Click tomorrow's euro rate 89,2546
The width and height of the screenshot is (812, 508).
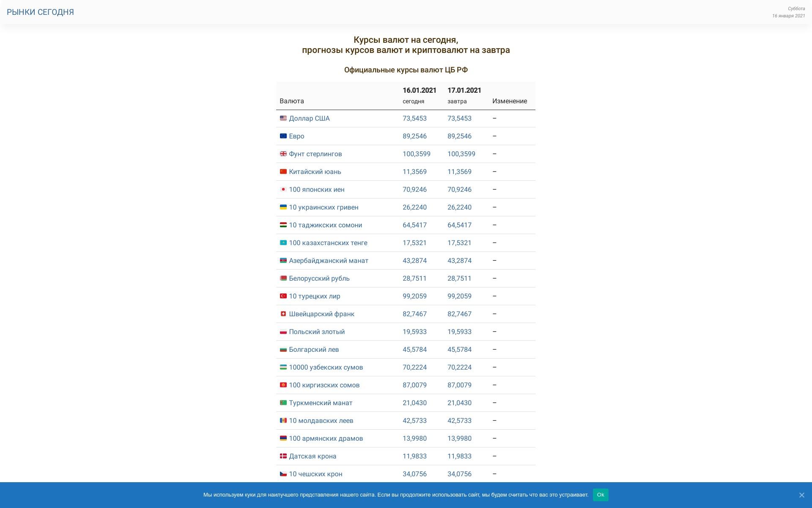coord(459,136)
